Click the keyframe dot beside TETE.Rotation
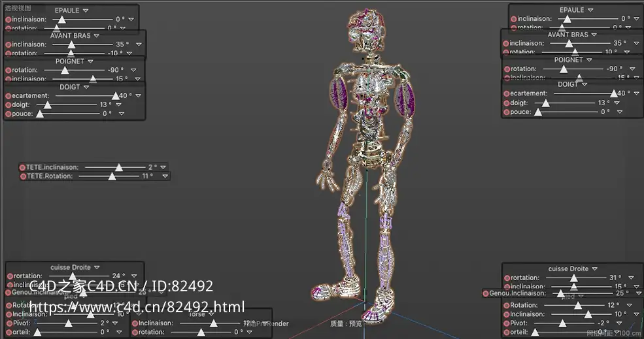The image size is (644, 339). pyautogui.click(x=23, y=176)
